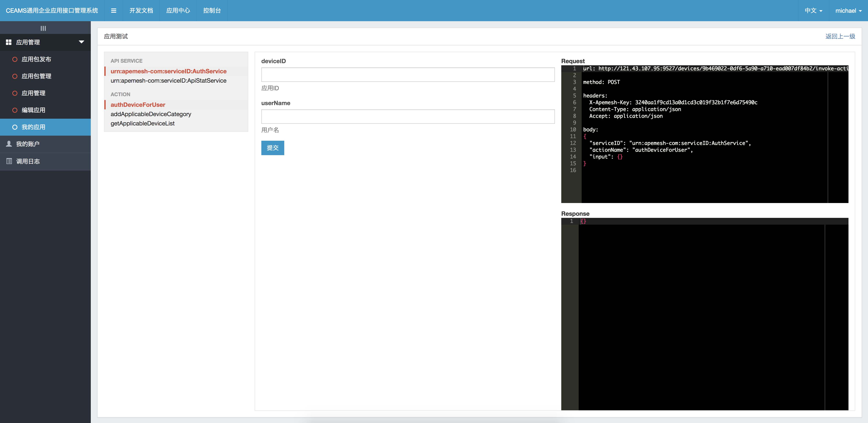Click the 应用管理 grid icon in sidebar
Screen dimensions: 868x423
[x=9, y=42]
